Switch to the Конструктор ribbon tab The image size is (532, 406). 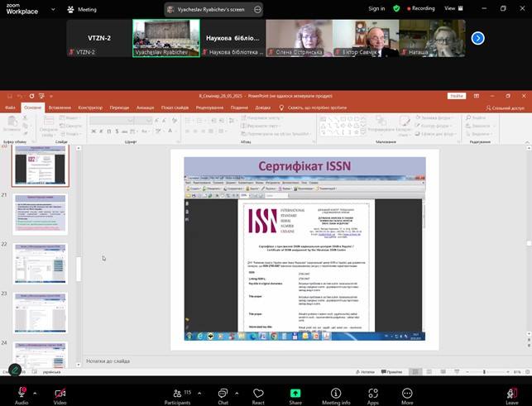90,107
